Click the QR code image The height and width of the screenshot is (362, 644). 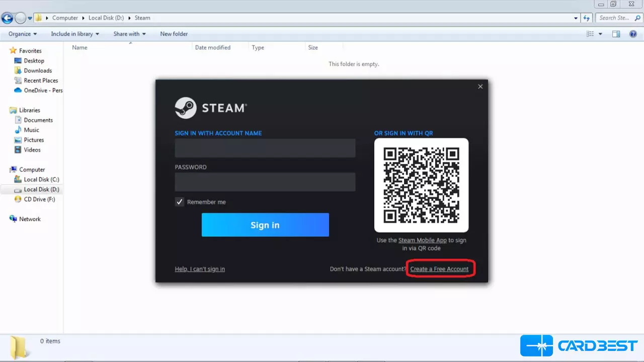click(421, 185)
